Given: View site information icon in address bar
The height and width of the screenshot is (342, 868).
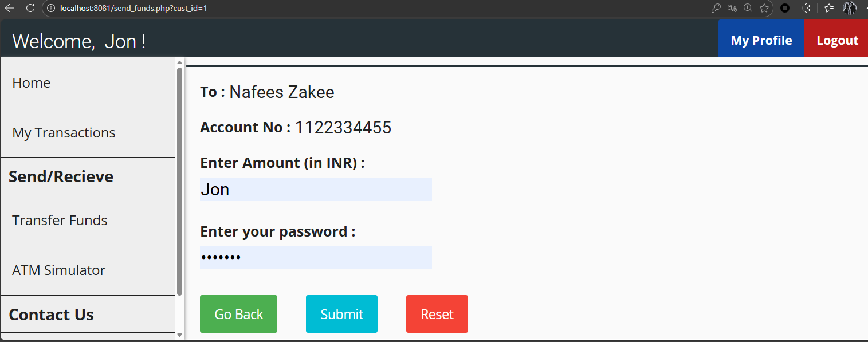Looking at the screenshot, I should (50, 8).
